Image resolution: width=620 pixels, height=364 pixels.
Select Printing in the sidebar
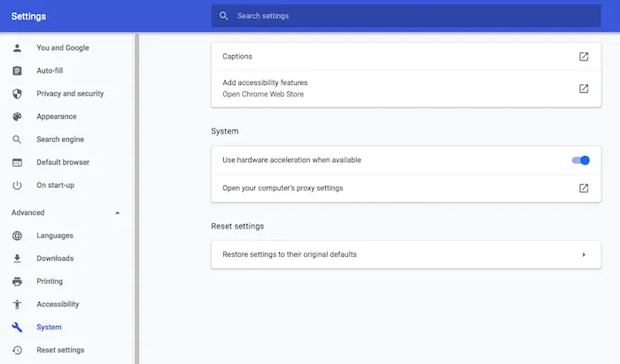point(50,282)
